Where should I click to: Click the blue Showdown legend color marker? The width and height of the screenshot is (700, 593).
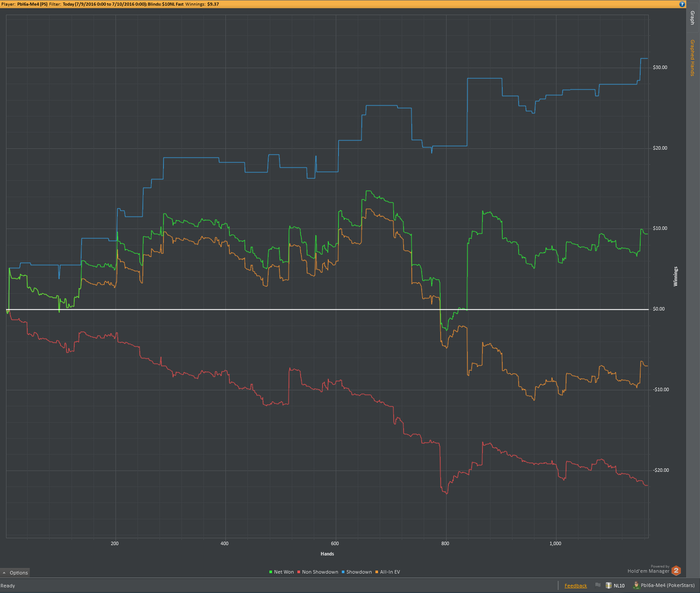coord(343,572)
